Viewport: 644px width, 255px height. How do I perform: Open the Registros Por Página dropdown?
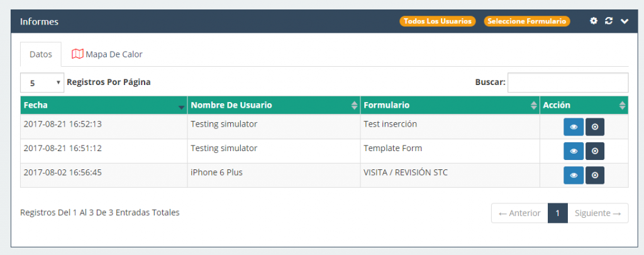[x=42, y=82]
